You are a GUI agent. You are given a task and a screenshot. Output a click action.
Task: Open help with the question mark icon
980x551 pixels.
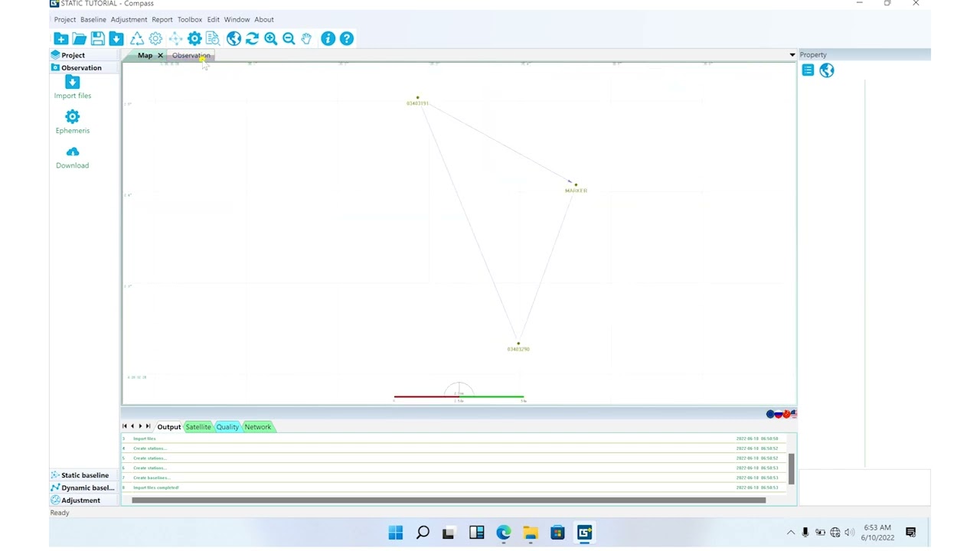[347, 38]
